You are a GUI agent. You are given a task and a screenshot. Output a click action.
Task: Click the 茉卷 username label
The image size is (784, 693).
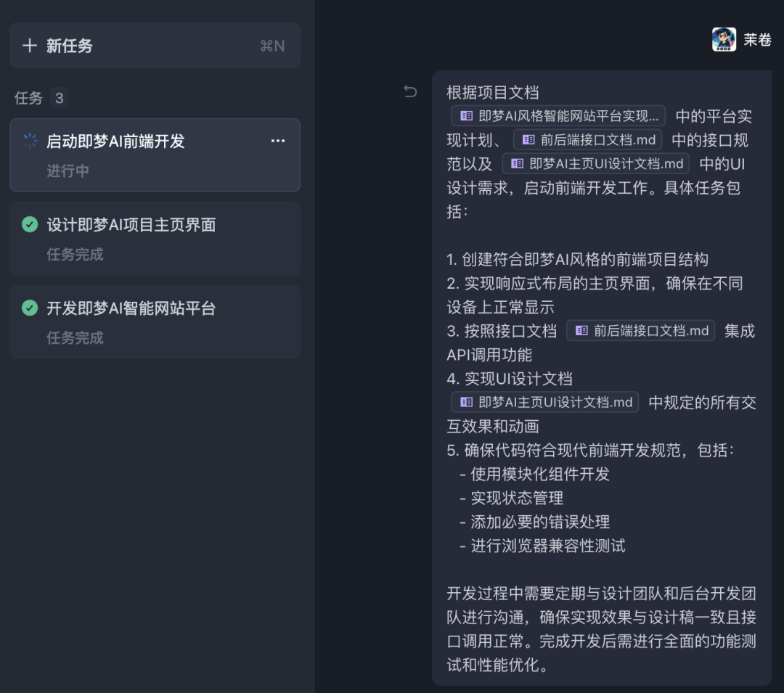click(x=757, y=40)
